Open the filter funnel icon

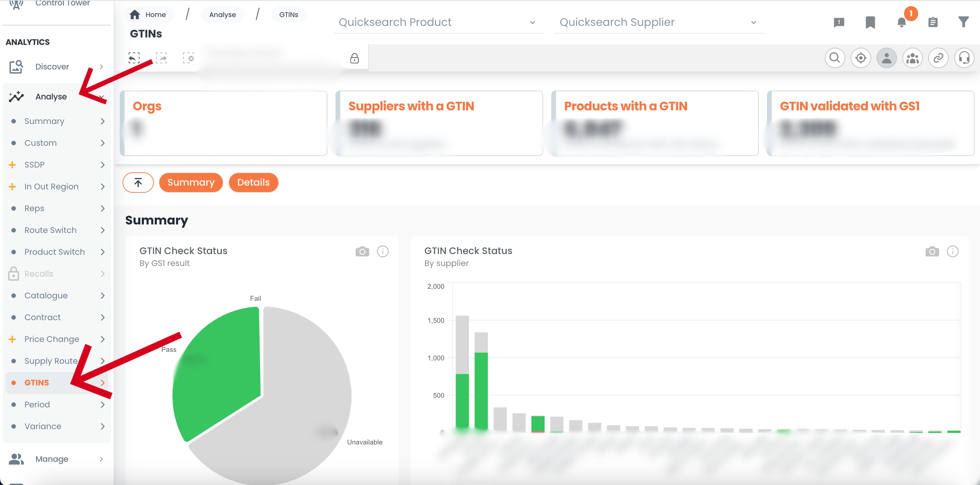(963, 22)
